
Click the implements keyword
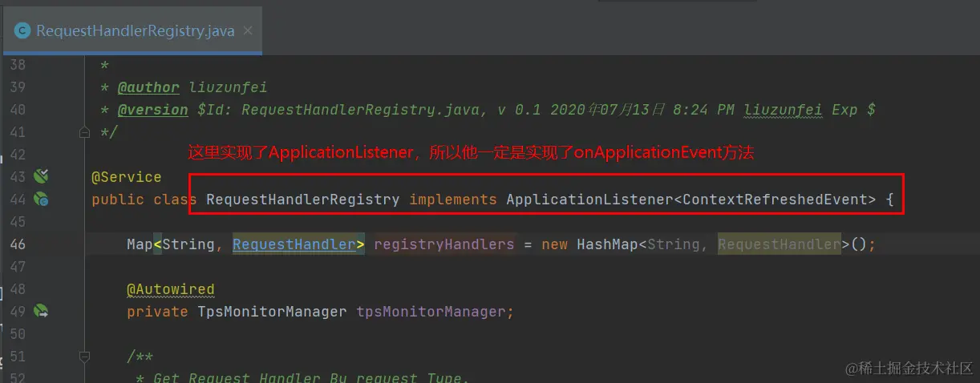point(452,200)
